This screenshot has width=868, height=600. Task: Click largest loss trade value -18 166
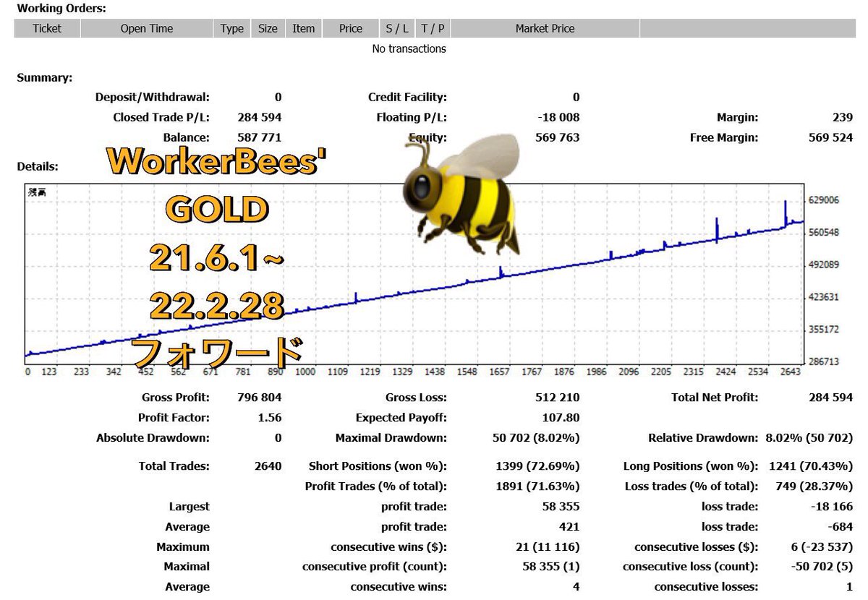pyautogui.click(x=830, y=507)
